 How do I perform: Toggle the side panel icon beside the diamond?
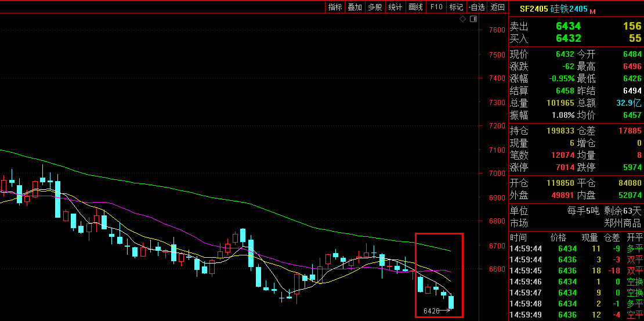[473, 19]
